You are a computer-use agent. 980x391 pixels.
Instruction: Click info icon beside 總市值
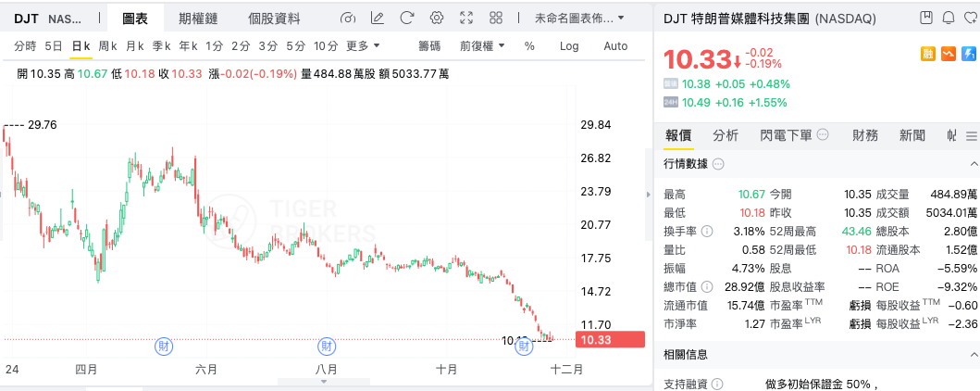707,287
